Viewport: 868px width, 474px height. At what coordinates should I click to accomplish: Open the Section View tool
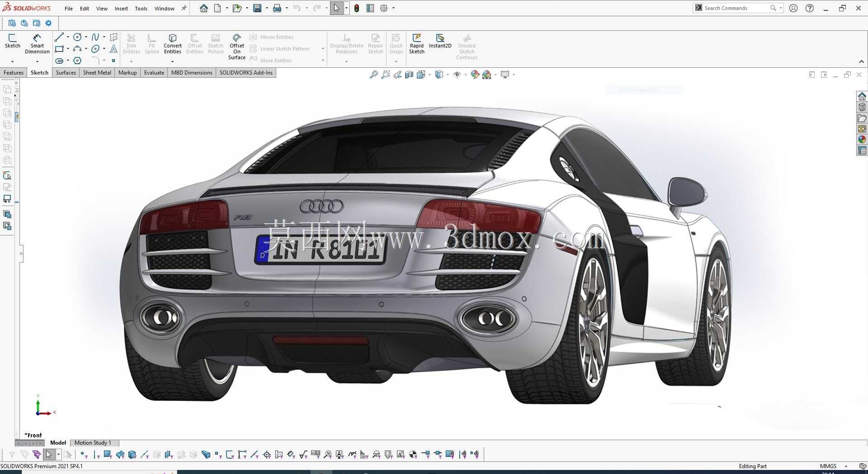pyautogui.click(x=409, y=75)
